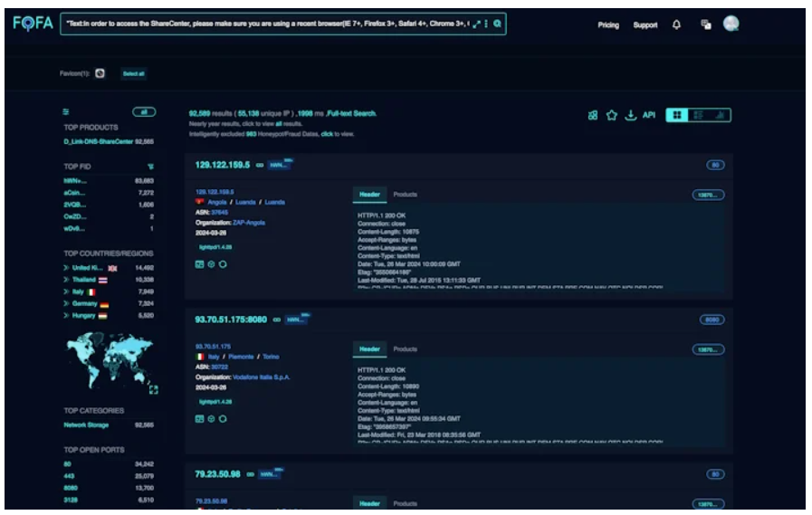Switch language with the translate icon
The width and height of the screenshot is (812, 515).
tap(706, 24)
